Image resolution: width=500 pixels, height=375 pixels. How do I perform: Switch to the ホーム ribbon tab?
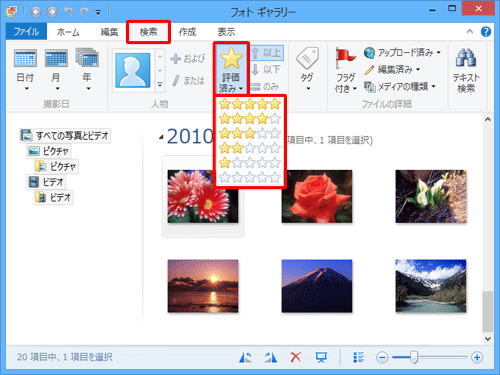click(68, 32)
